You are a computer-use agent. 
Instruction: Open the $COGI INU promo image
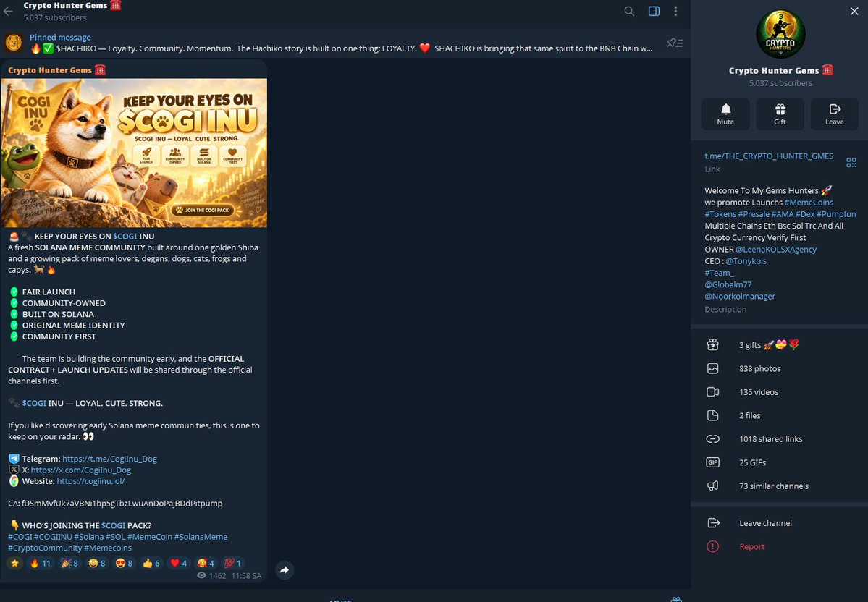[x=134, y=153]
